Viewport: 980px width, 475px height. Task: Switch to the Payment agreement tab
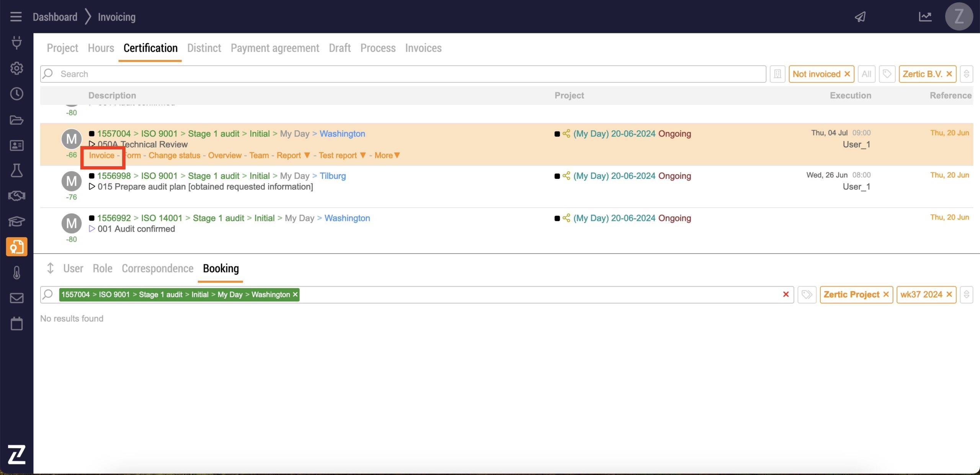[x=274, y=48]
